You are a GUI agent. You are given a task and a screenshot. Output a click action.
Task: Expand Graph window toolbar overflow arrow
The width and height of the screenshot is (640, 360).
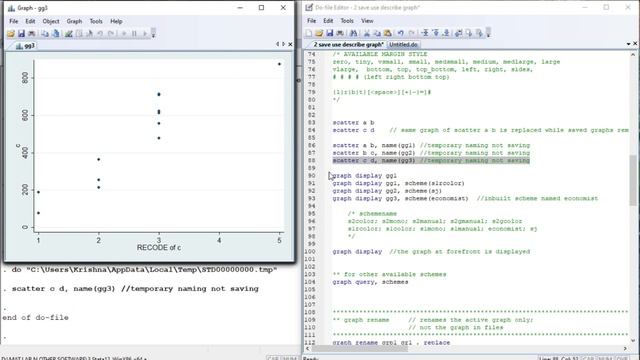tap(153, 33)
